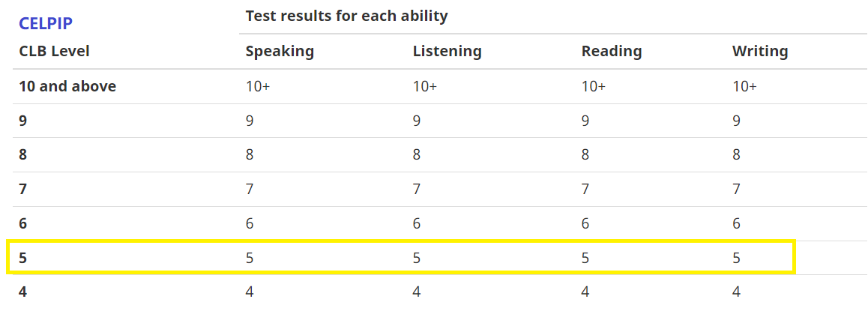Screen dimensions: 868x314
Task: Click the Speaking 10+ score cell
Action: 258,86
